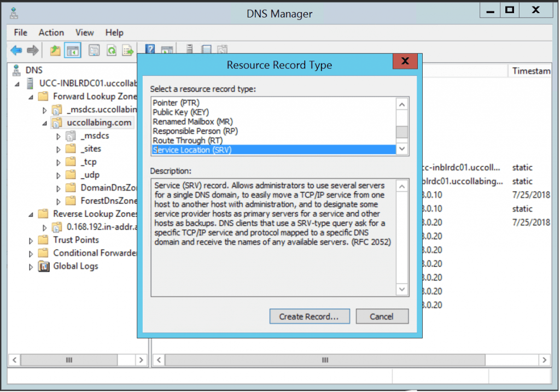Click the Refresh icon in the toolbar
The image size is (560, 392).
[x=113, y=50]
